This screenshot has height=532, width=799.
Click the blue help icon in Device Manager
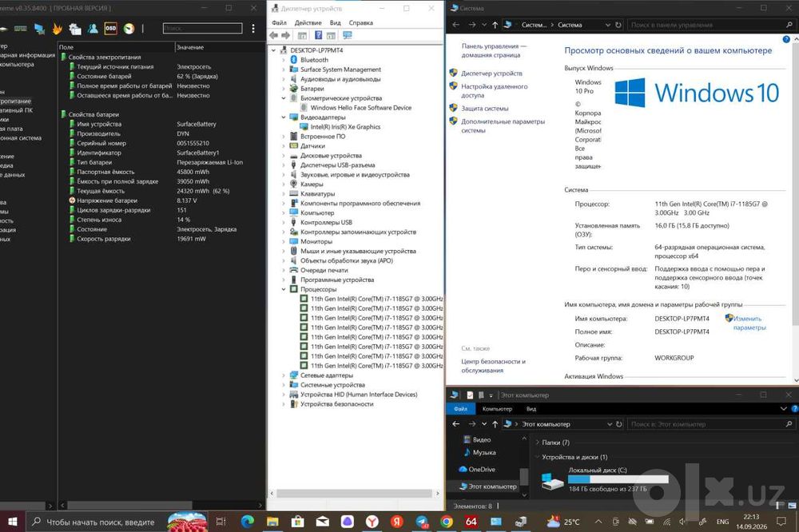tap(318, 35)
